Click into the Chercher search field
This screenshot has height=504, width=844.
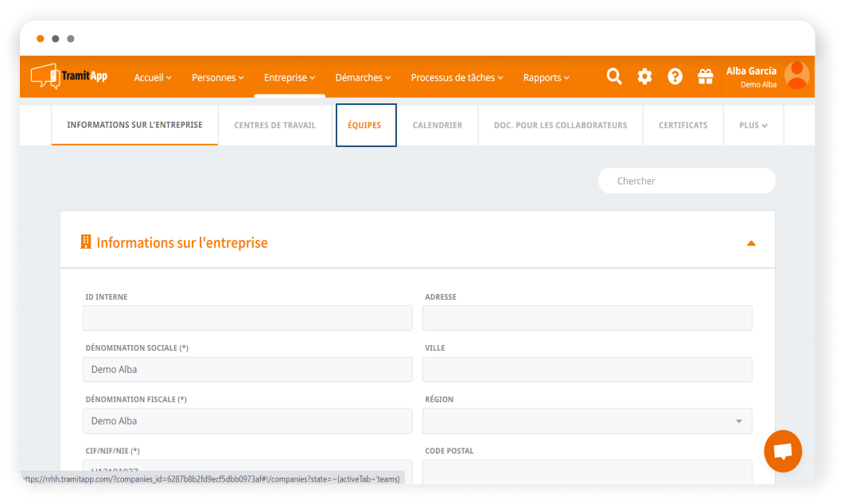686,181
